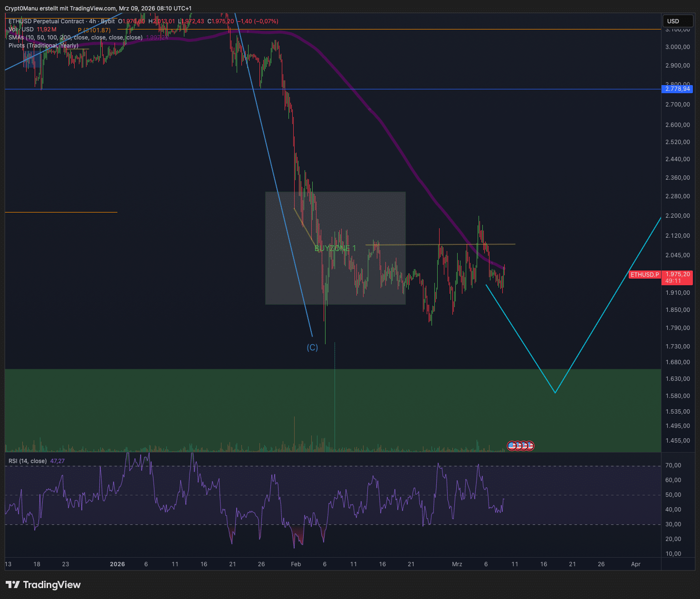Click the last US flag economic event icon
This screenshot has width=700, height=599.
529,446
